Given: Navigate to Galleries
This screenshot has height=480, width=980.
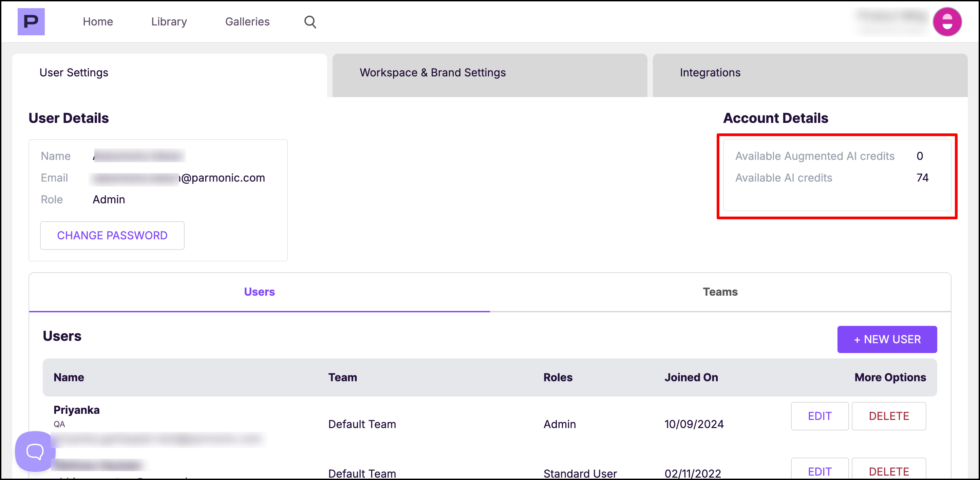Looking at the screenshot, I should point(247,22).
